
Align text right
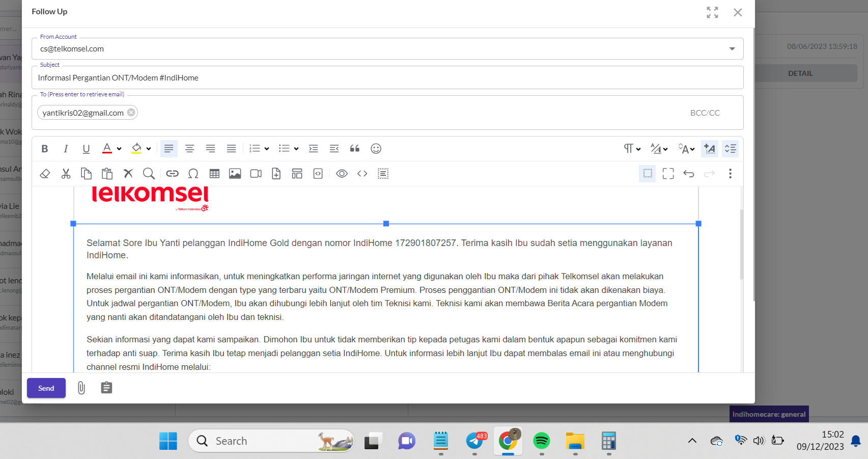pyautogui.click(x=210, y=149)
